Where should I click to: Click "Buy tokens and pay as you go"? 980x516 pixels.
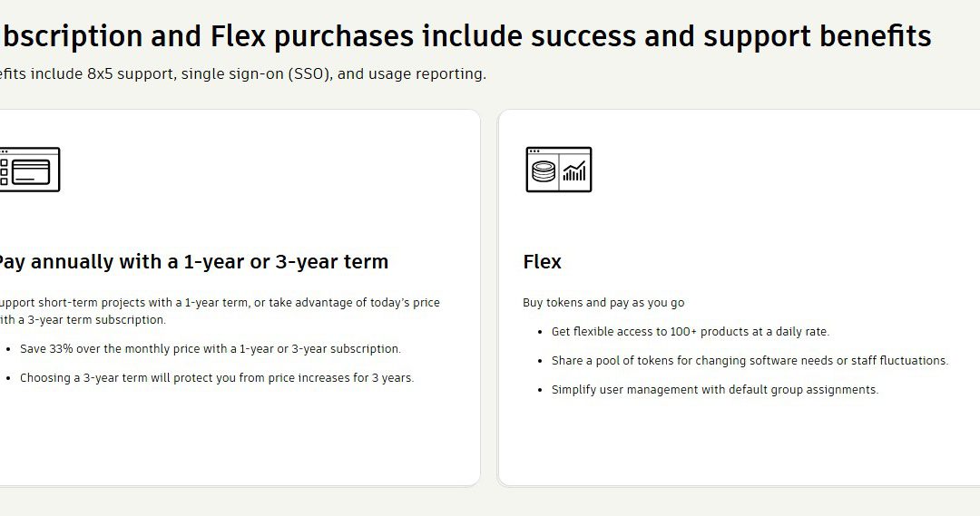603,302
